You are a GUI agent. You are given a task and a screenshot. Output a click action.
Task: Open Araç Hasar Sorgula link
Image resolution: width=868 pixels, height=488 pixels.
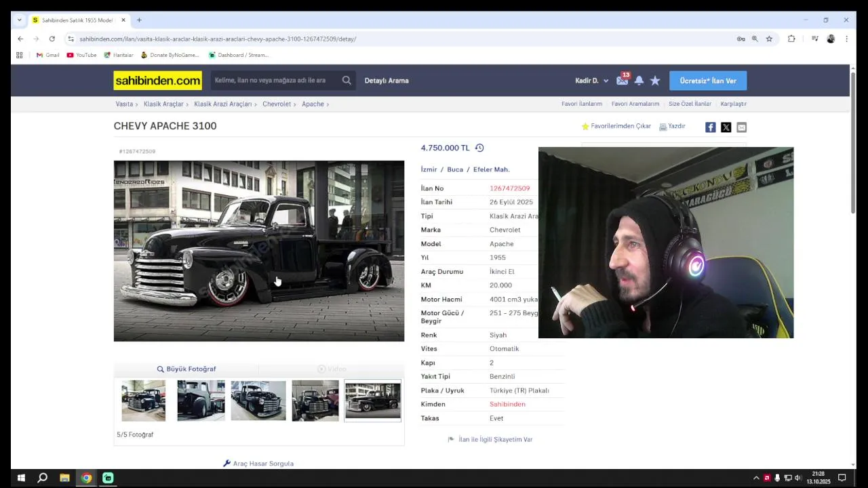[x=258, y=464]
